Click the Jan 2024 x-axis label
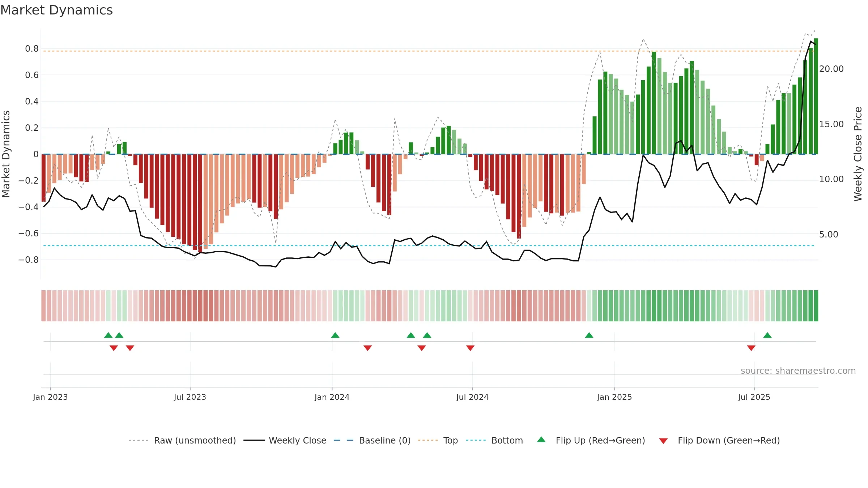Viewport: 868px width, 488px height. coord(332,397)
